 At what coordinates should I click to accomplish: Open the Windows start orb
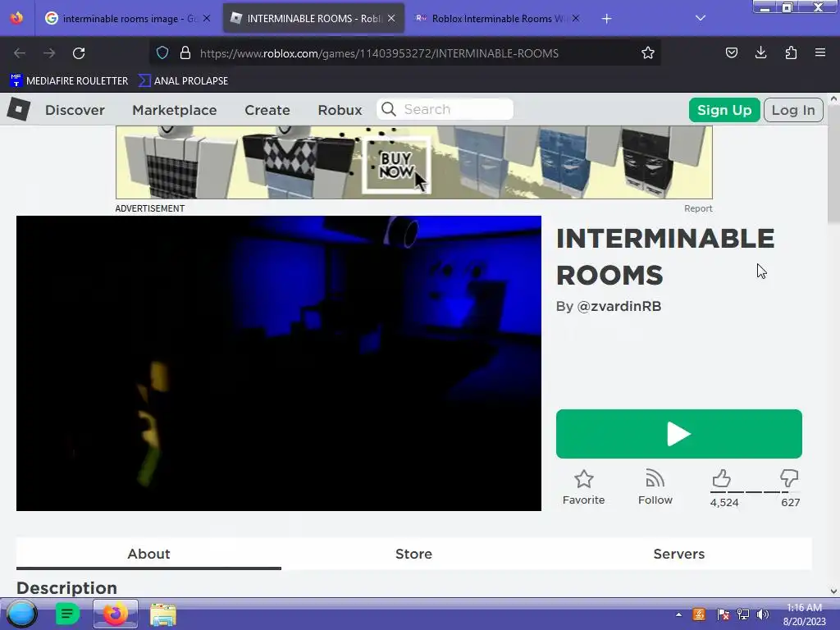point(22,614)
